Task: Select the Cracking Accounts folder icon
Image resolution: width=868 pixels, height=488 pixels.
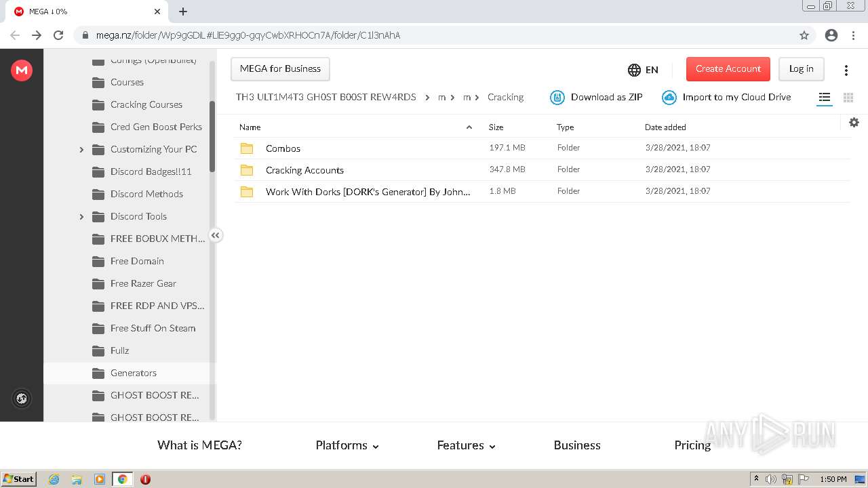Action: pos(247,170)
